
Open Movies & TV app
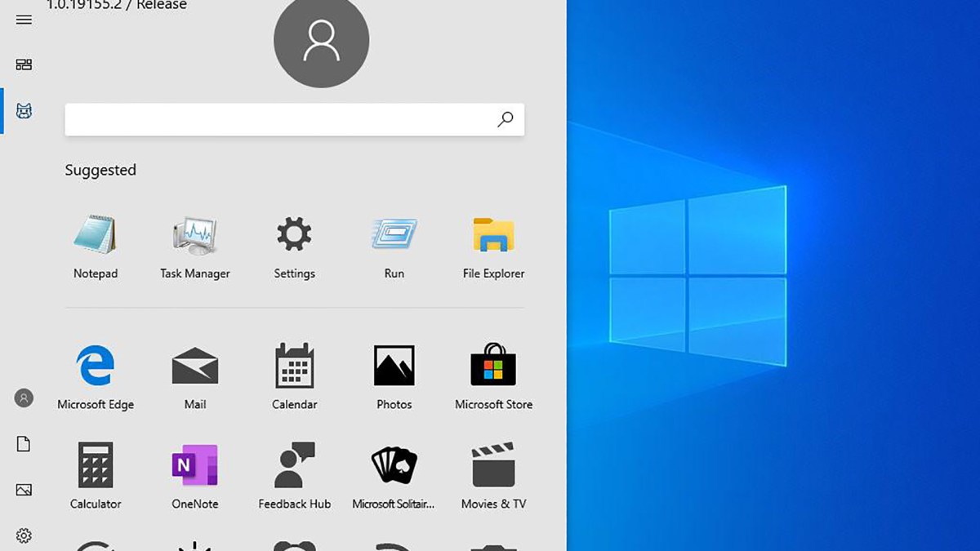pyautogui.click(x=493, y=476)
